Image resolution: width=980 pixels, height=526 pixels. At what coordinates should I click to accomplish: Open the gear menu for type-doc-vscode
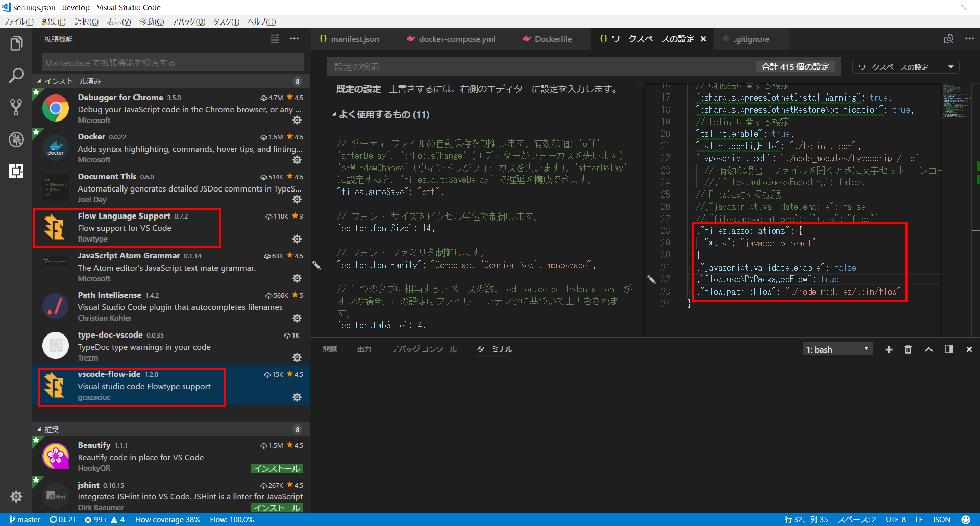tap(297, 357)
